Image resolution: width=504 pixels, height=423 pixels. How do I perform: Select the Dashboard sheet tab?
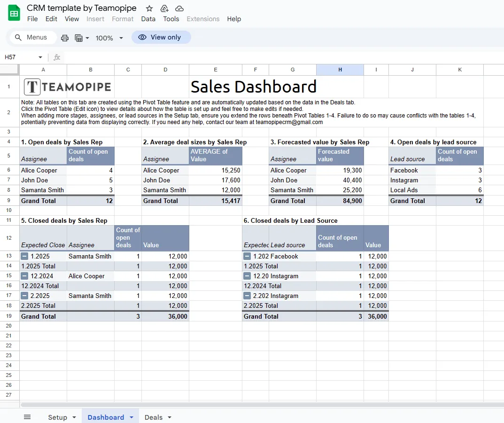point(106,417)
